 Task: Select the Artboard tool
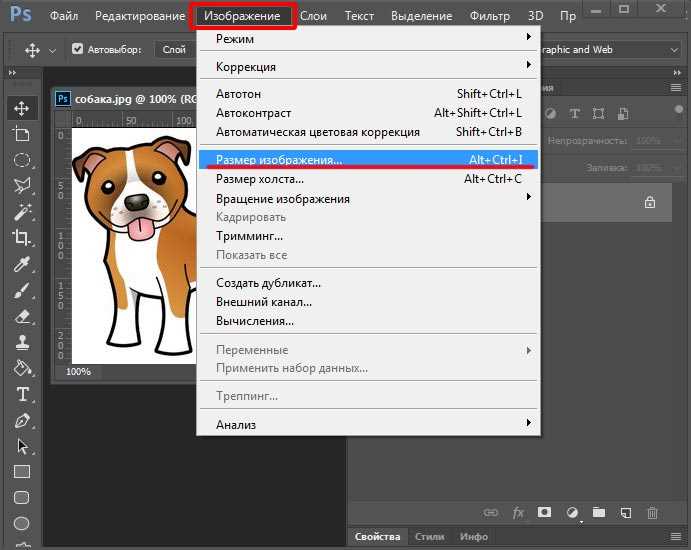click(x=22, y=134)
